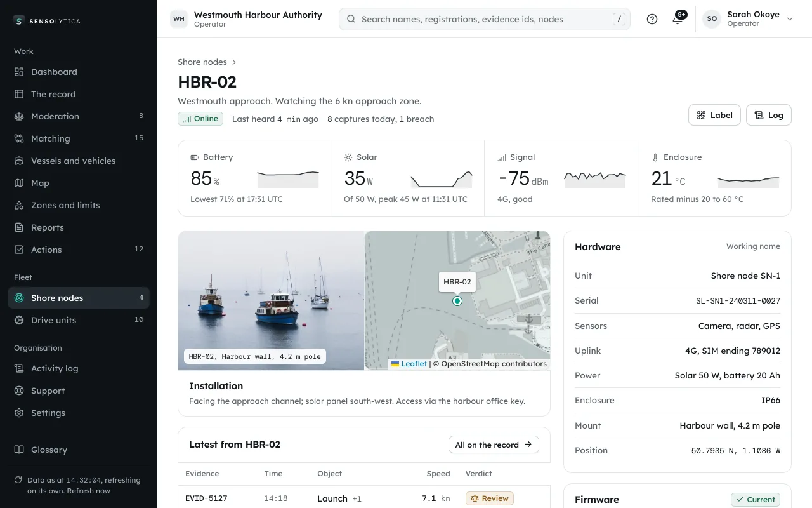This screenshot has height=508, width=812.
Task: Click the Zones and limits icon
Action: point(19,205)
